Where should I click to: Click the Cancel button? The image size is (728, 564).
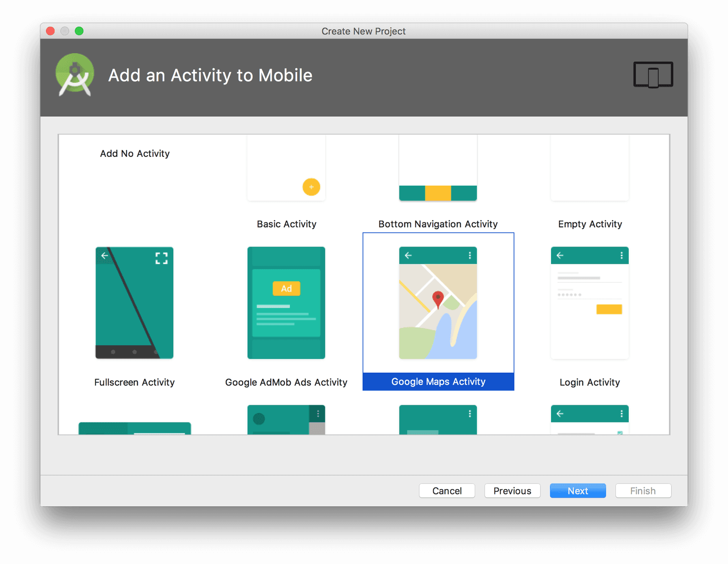click(447, 491)
